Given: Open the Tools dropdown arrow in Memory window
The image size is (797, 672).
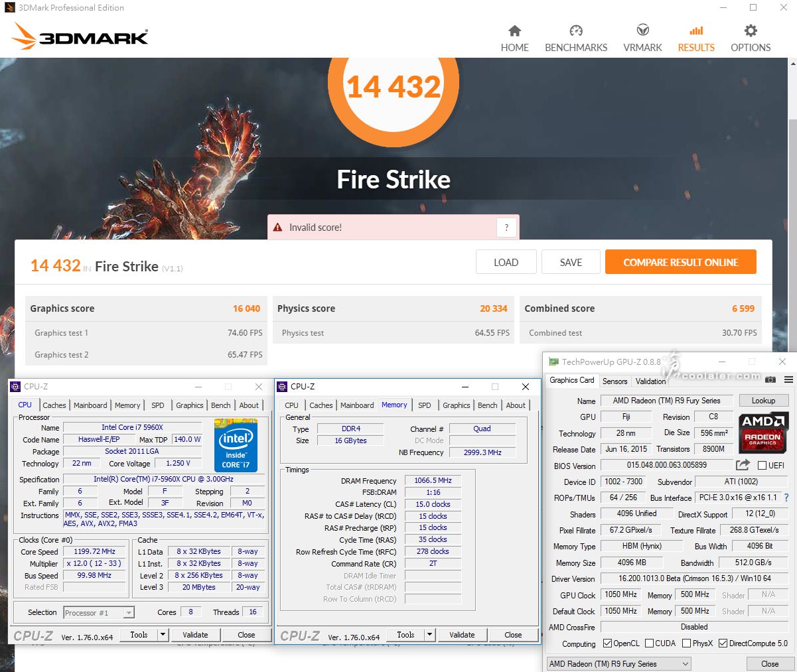Looking at the screenshot, I should (429, 635).
